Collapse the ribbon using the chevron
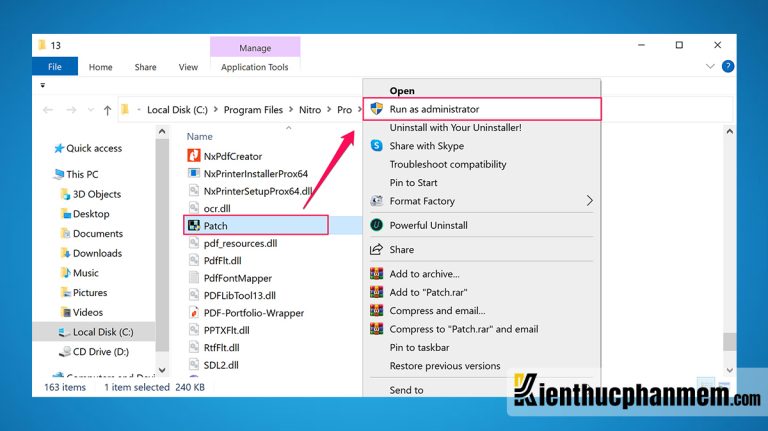This screenshot has width=768, height=431. click(710, 66)
